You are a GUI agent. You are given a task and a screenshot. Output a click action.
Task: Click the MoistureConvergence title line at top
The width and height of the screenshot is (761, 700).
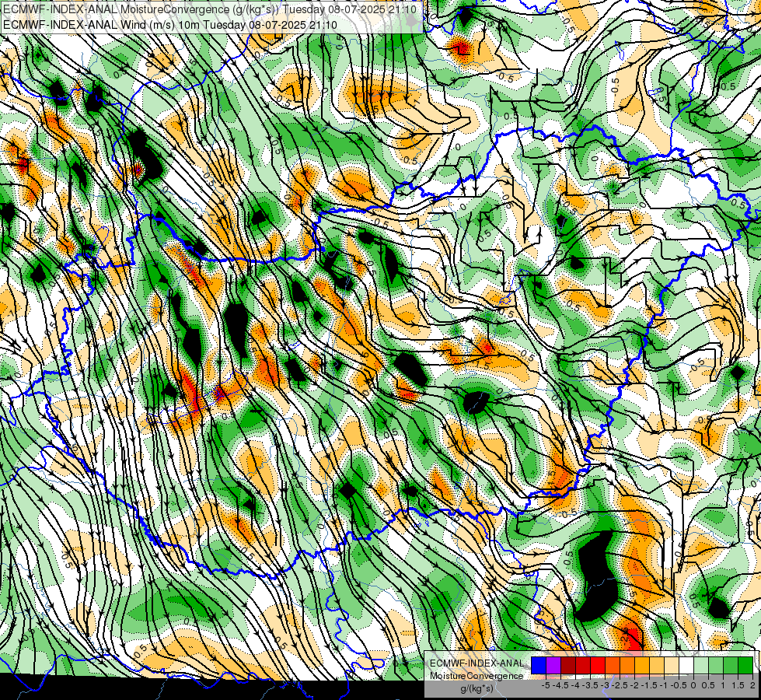point(209,9)
